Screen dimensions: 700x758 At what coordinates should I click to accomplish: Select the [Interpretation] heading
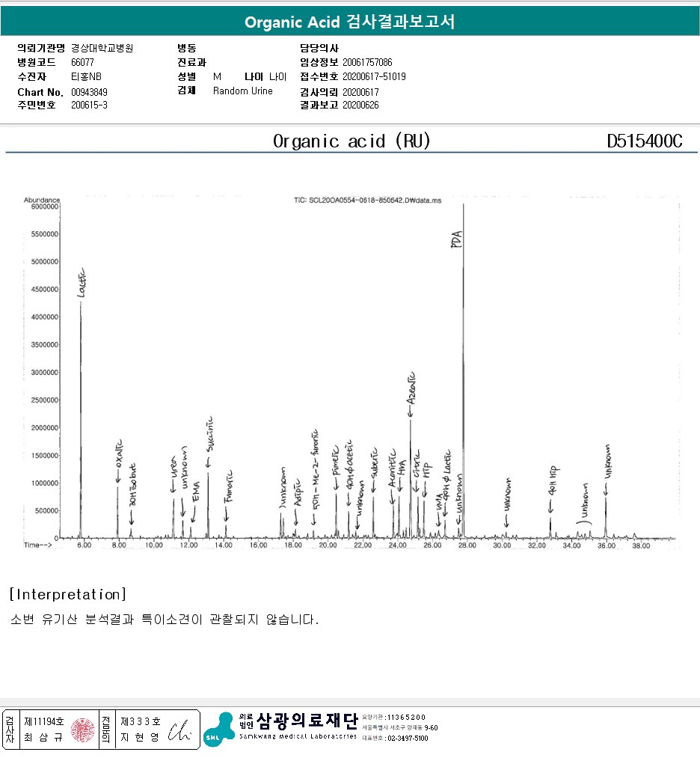67,594
